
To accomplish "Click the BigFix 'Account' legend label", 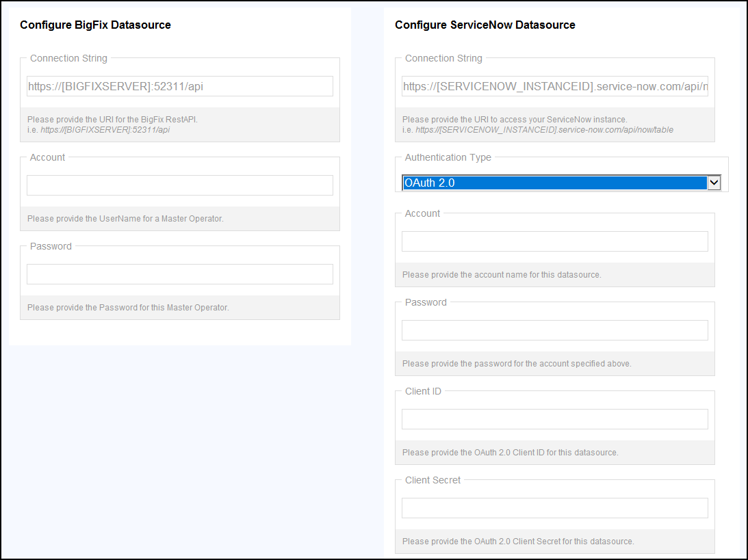I will point(47,157).
